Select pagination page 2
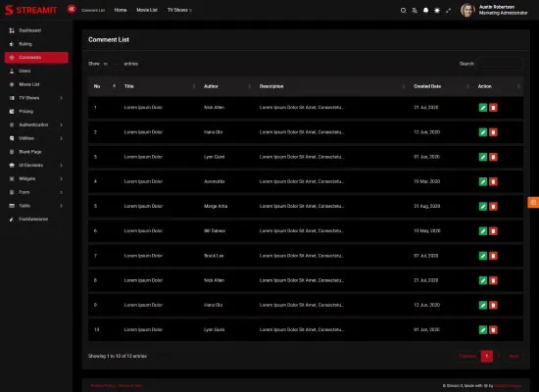539x392 pixels. coord(499,357)
